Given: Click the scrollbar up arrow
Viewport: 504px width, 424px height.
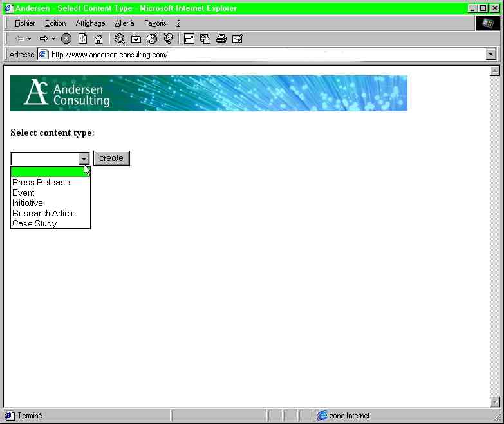Looking at the screenshot, I should [495, 71].
